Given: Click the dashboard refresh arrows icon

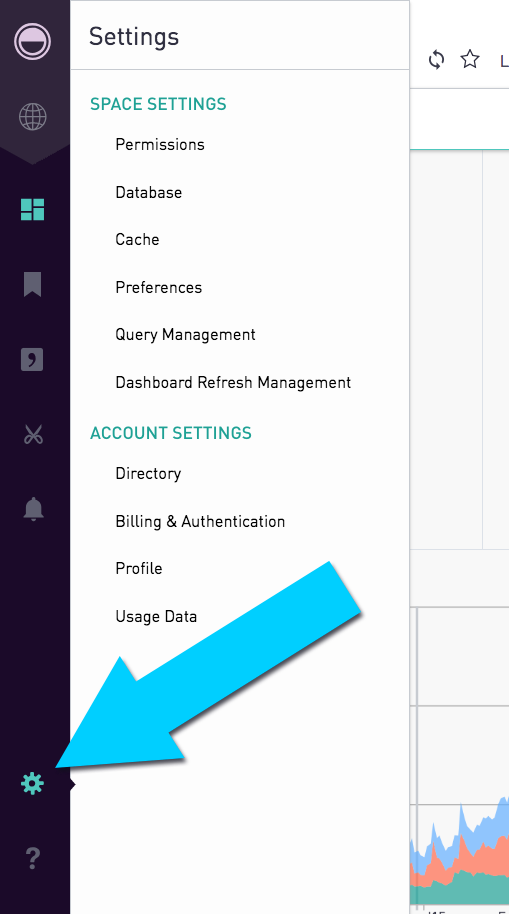Looking at the screenshot, I should tap(436, 59).
